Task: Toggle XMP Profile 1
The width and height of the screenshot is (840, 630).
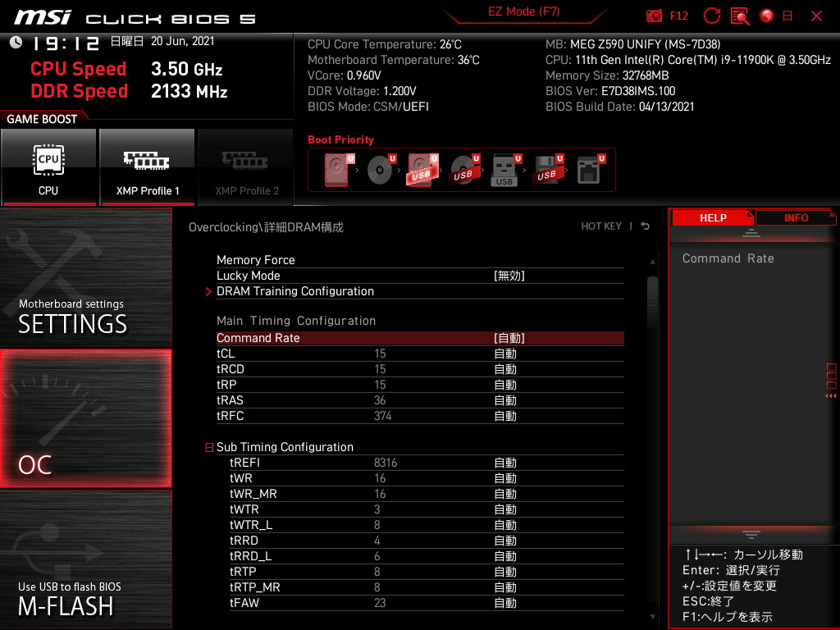Action: point(148,167)
